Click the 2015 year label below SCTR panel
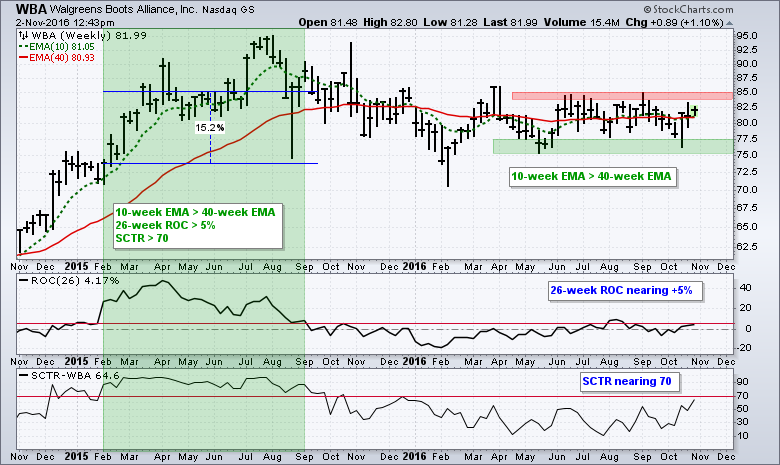The height and width of the screenshot is (465, 780). (76, 456)
